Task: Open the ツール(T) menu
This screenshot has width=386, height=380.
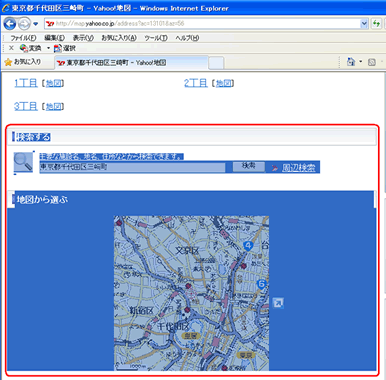Action: pos(156,38)
